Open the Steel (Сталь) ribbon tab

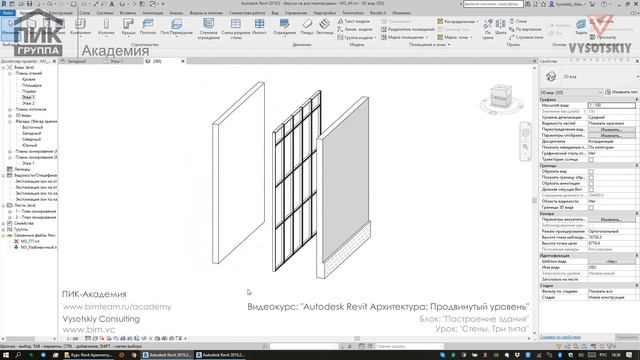pyautogui.click(x=84, y=13)
